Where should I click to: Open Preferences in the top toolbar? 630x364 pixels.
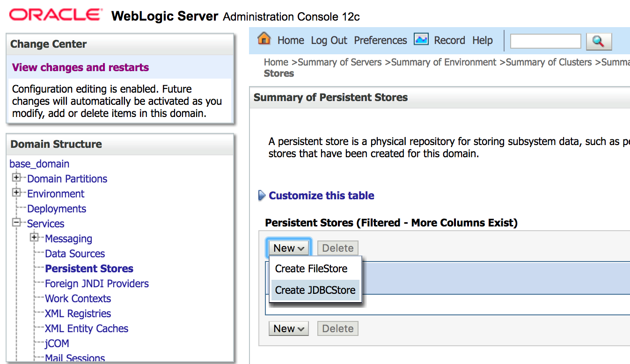(380, 40)
